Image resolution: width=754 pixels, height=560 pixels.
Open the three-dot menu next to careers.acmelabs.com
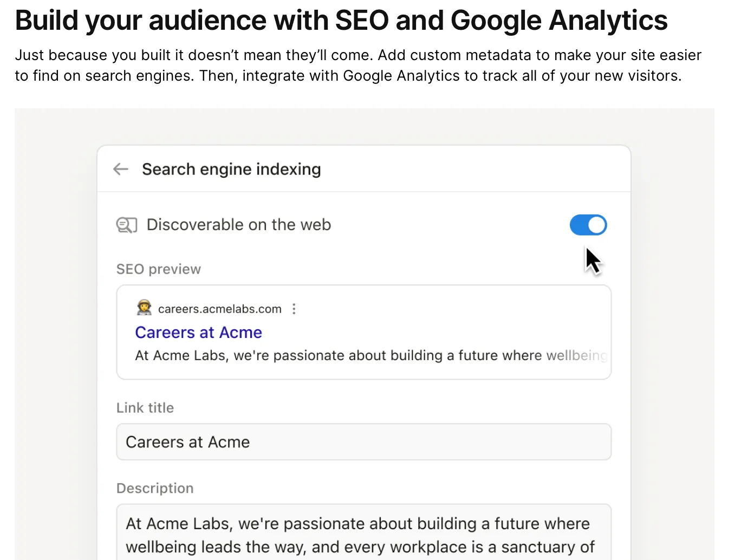click(294, 309)
